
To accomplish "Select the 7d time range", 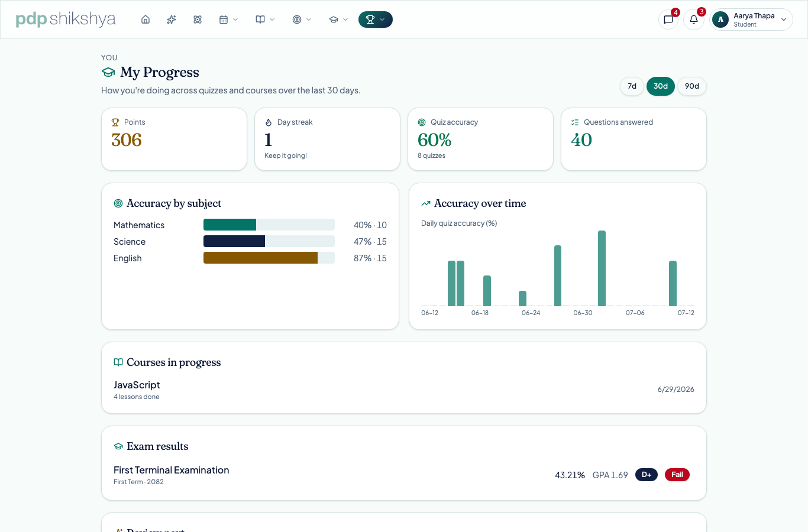I will point(632,86).
